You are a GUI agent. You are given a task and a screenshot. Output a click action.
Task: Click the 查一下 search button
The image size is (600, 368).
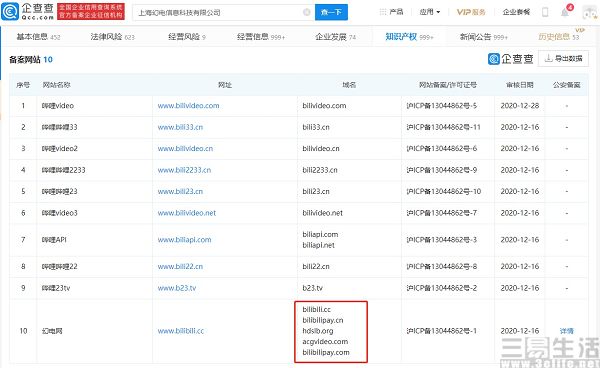tap(331, 12)
